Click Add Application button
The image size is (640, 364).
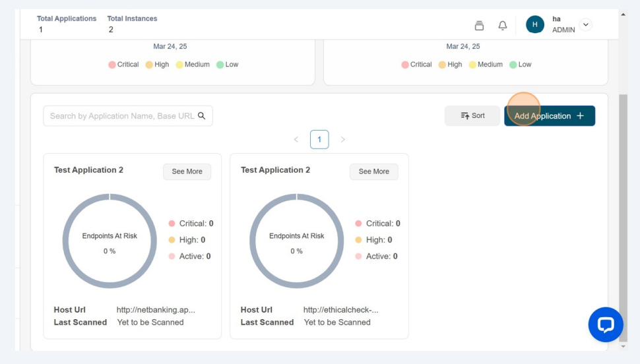tap(549, 116)
